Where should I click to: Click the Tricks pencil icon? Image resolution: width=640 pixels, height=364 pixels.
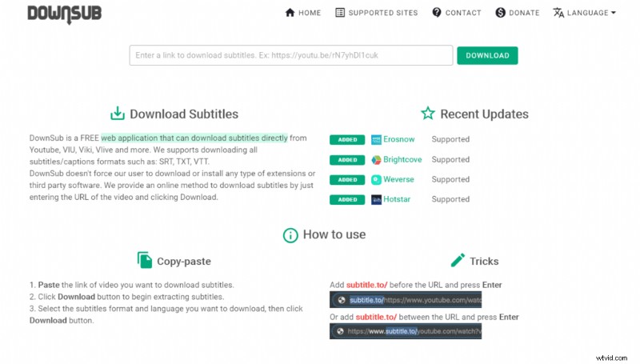point(458,260)
